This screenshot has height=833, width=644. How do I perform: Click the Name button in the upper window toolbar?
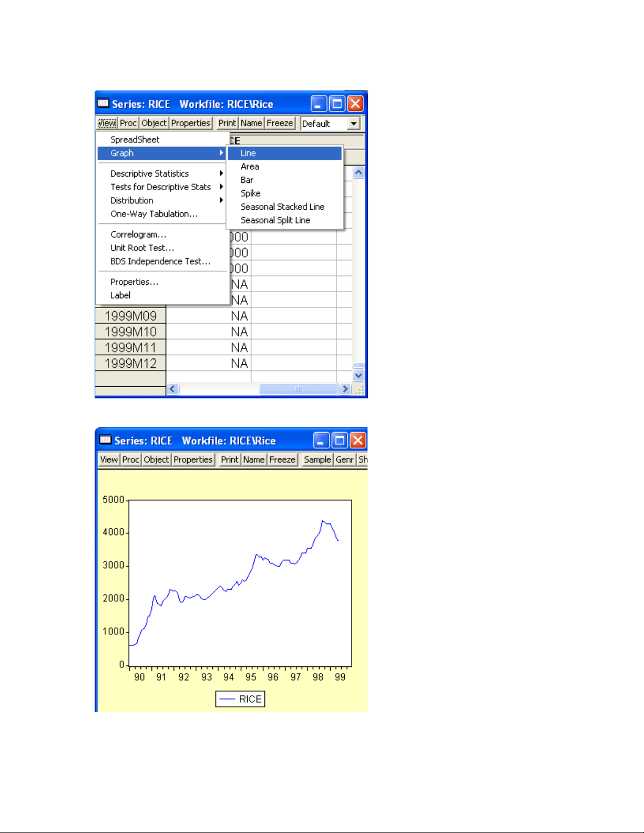point(251,123)
